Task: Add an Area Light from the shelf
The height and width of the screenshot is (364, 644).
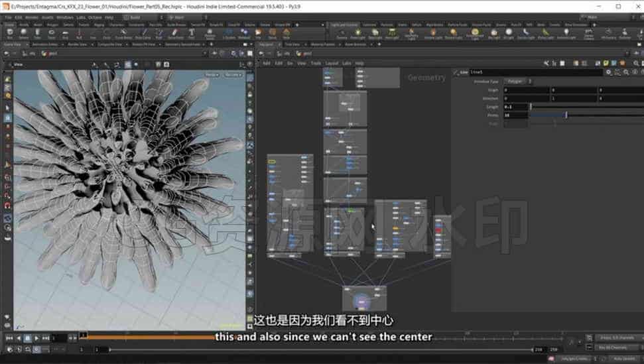Action: click(392, 33)
